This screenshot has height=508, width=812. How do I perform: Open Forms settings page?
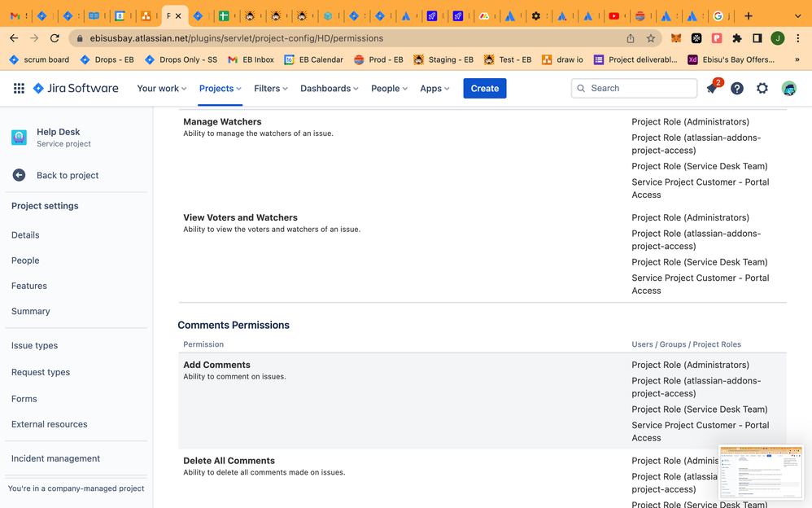[x=24, y=399]
